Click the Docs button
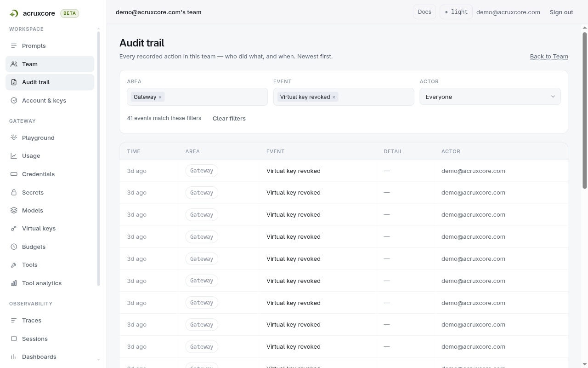Screen dimensions: 588x368 point(424,12)
